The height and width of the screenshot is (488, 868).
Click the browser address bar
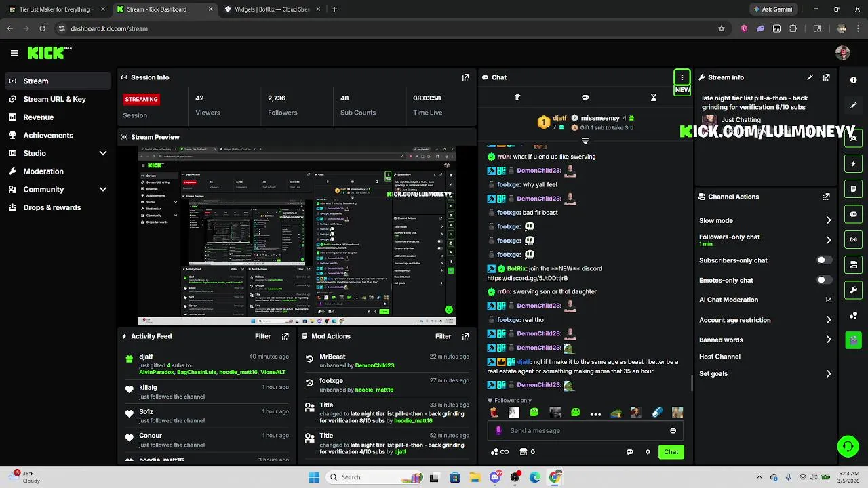click(x=387, y=28)
